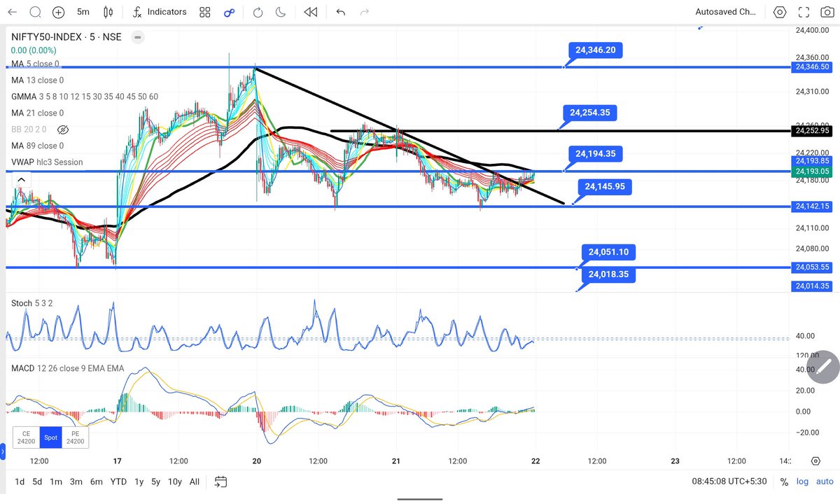The image size is (840, 504).
Task: Click the 24,254.35 line label
Action: tap(590, 113)
